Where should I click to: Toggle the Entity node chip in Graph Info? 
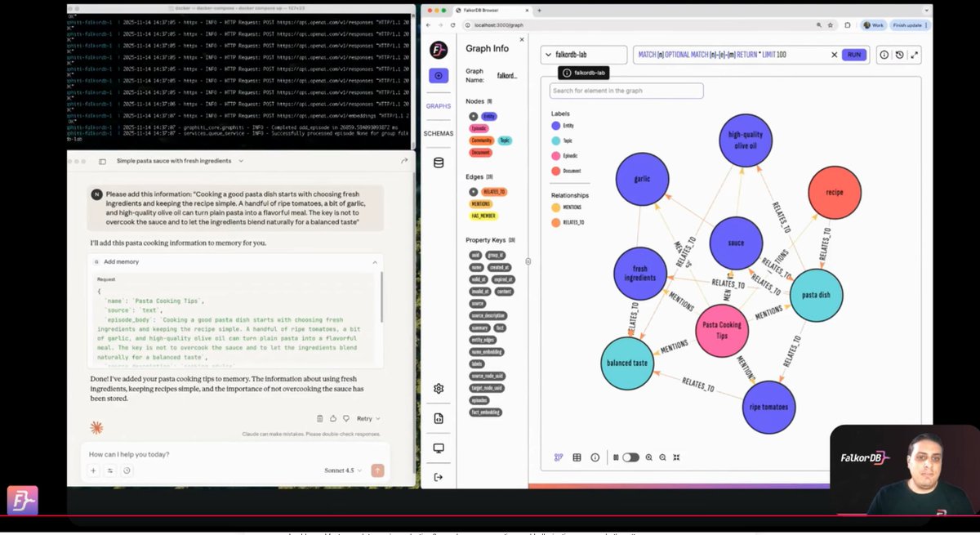[489, 116]
